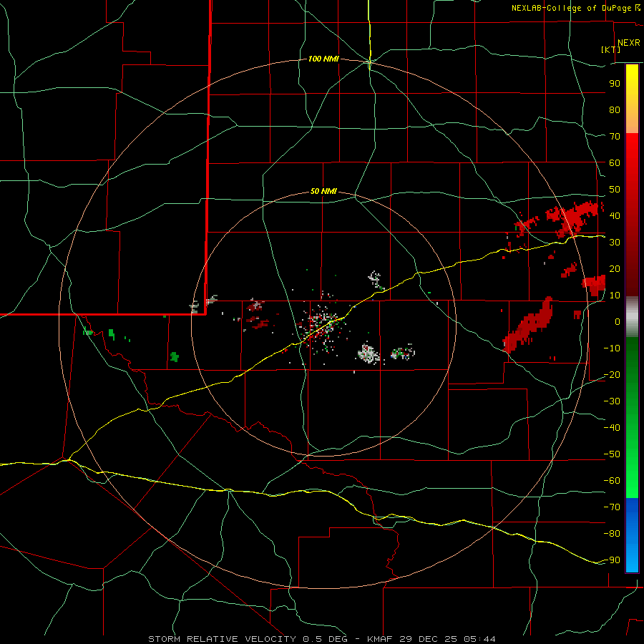Viewport: 644px width, 644px height.
Task: Select the 50 NMI range ring label
Action: [323, 191]
